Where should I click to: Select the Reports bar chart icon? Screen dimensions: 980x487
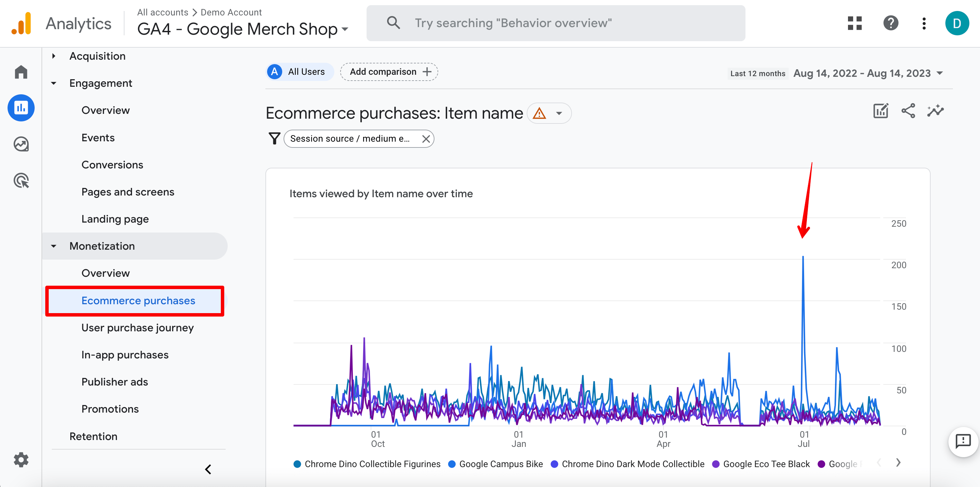click(21, 108)
